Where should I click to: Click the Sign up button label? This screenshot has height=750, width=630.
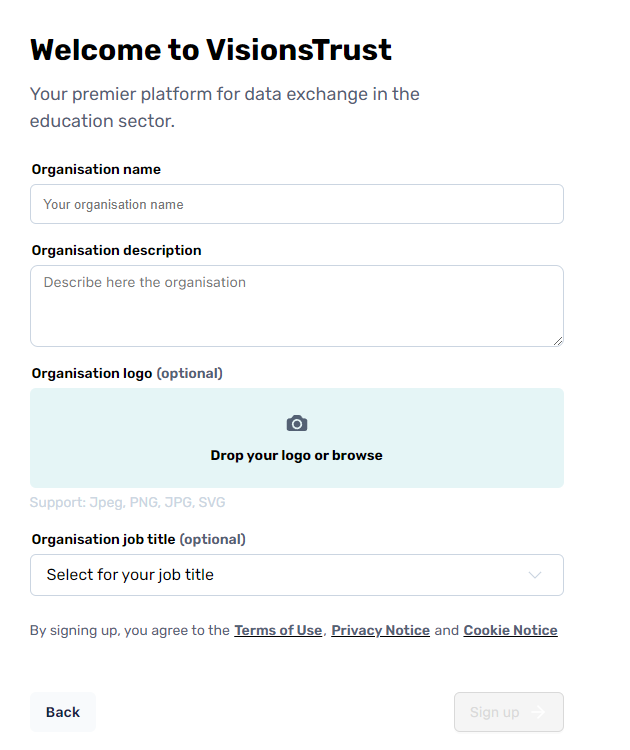point(494,712)
